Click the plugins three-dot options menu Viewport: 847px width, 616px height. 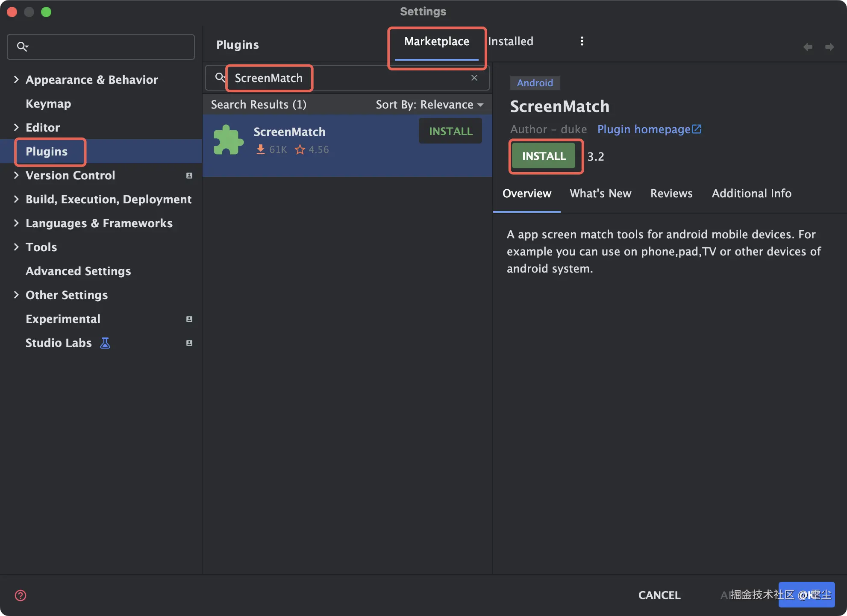[582, 41]
